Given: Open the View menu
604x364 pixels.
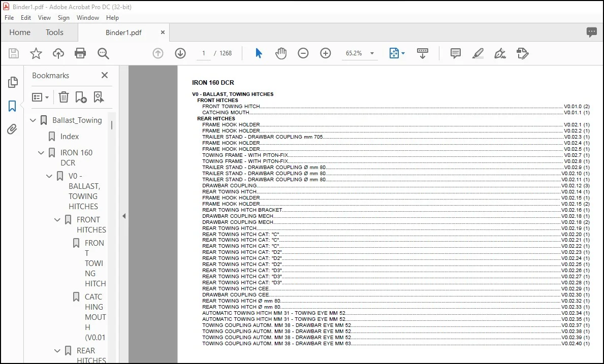Looking at the screenshot, I should (x=44, y=18).
